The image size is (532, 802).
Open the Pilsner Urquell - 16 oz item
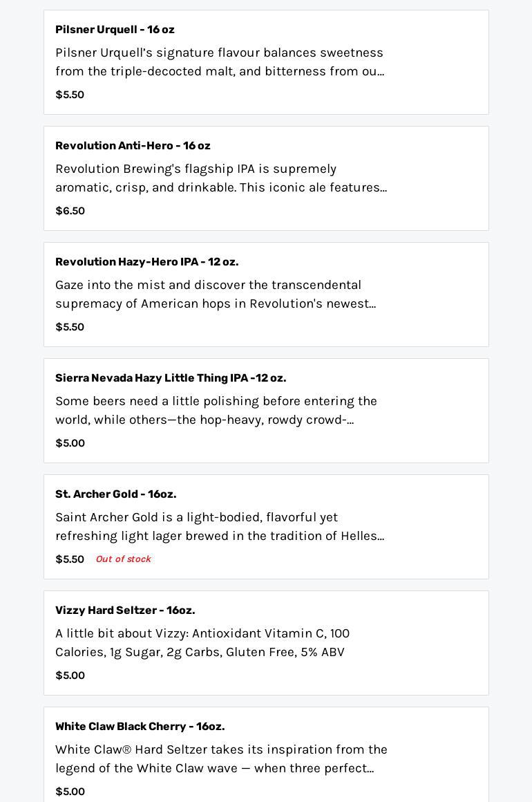click(x=115, y=30)
